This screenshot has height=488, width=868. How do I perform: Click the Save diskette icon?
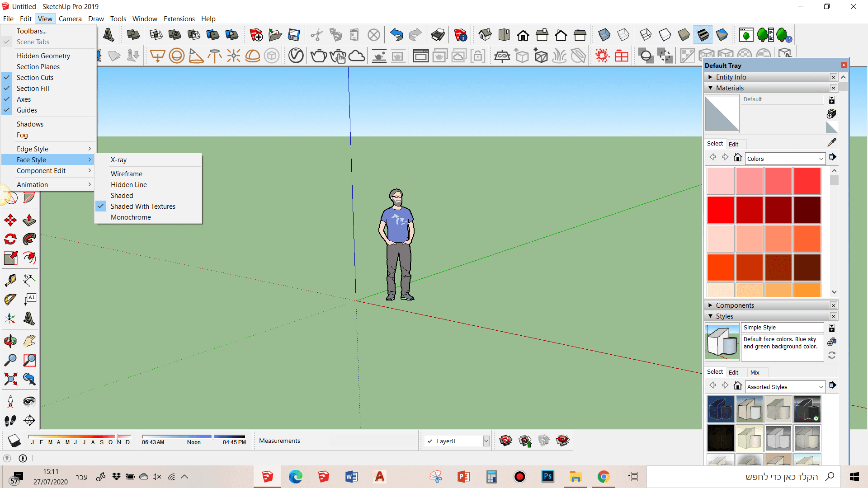(x=294, y=35)
